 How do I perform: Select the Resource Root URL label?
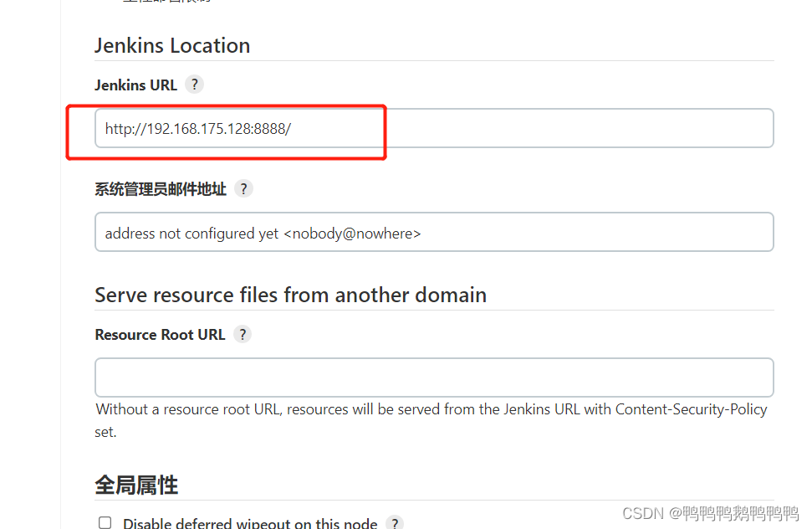pos(160,335)
